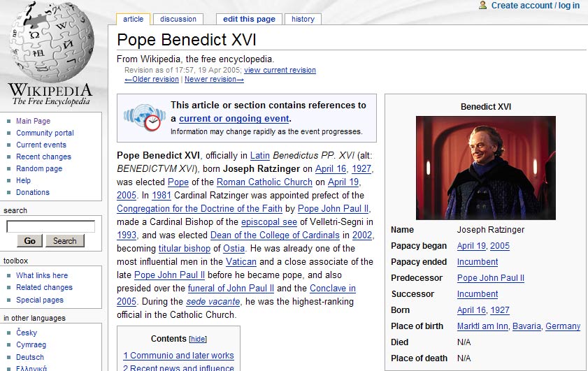Open the discussion tab
The width and height of the screenshot is (588, 371).
[178, 19]
